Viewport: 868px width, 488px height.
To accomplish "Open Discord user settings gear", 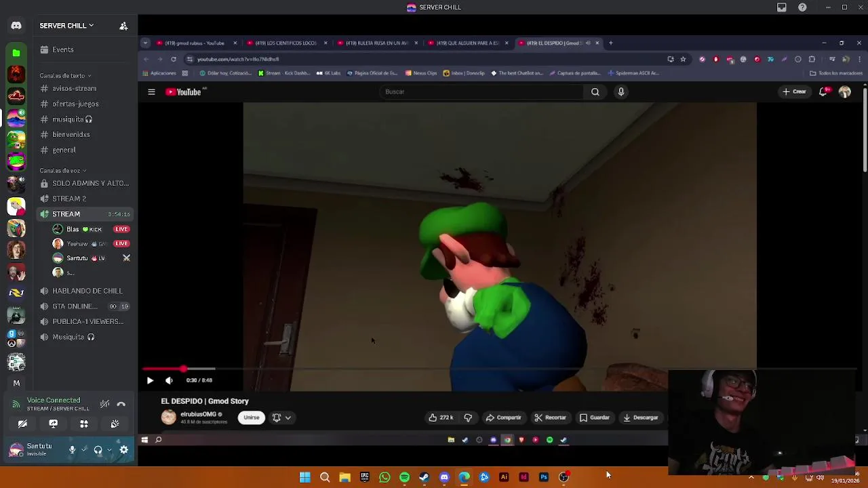I will (124, 449).
